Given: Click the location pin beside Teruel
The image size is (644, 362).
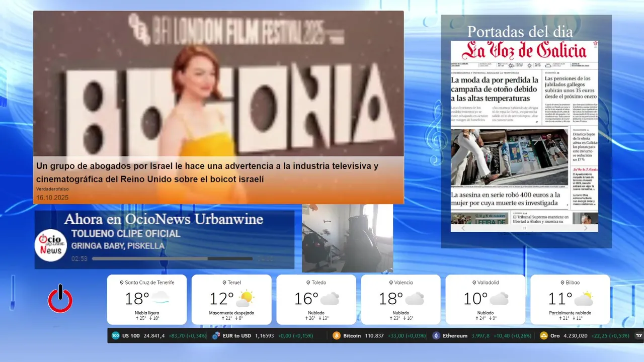Looking at the screenshot, I should pyautogui.click(x=224, y=283).
